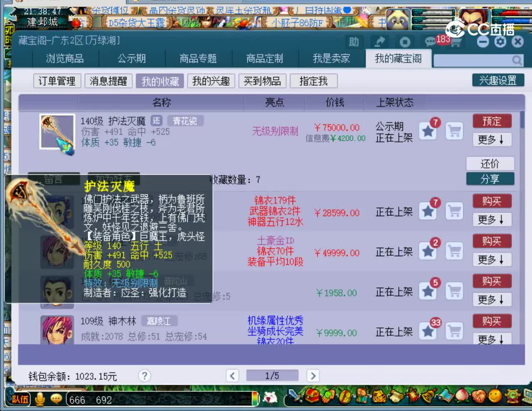This screenshot has height=411, width=532.
Task: Go to next page arrow beside 1/5
Action: point(313,376)
